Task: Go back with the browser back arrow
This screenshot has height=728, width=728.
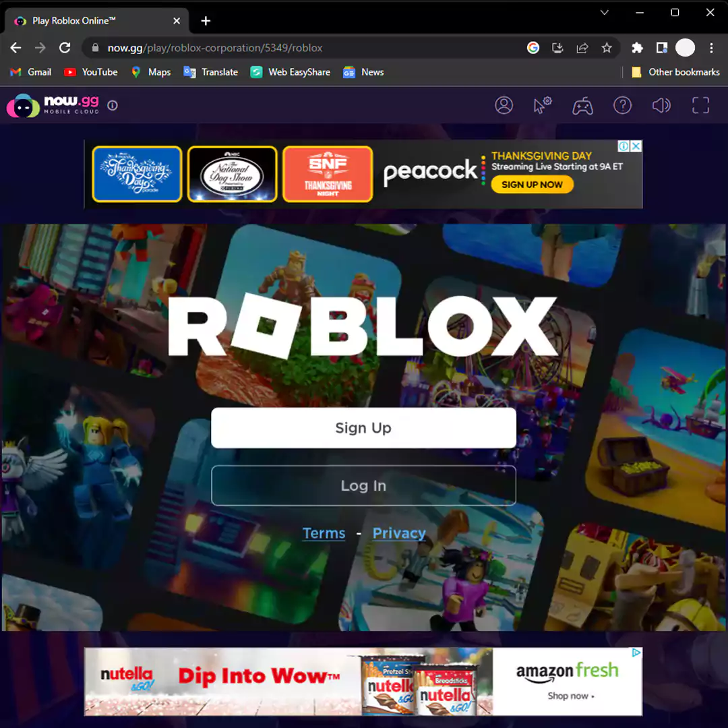Action: [x=16, y=48]
